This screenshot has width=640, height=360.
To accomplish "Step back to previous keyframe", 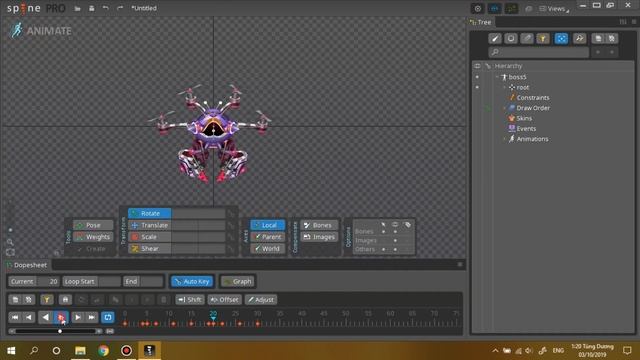I will 29,317.
